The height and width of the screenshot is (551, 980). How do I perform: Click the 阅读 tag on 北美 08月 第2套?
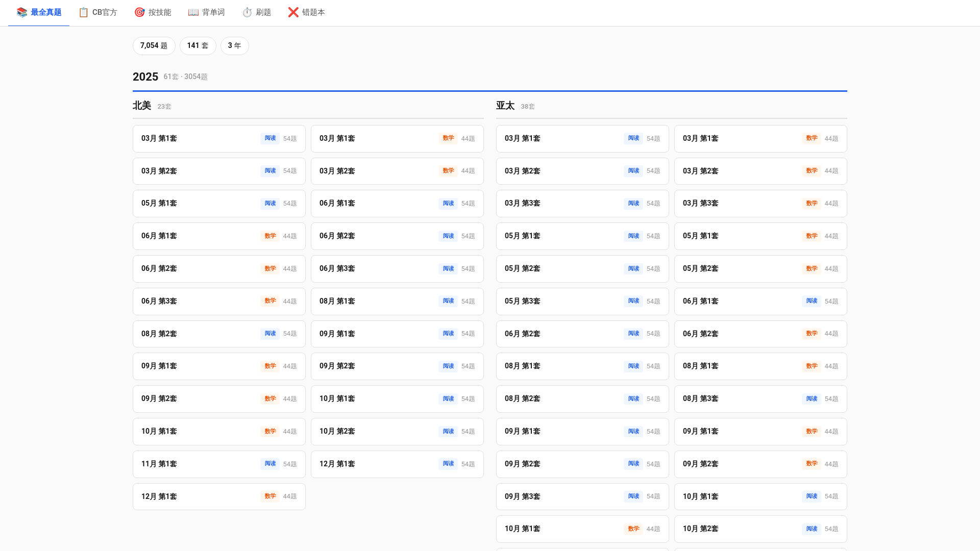pyautogui.click(x=270, y=334)
